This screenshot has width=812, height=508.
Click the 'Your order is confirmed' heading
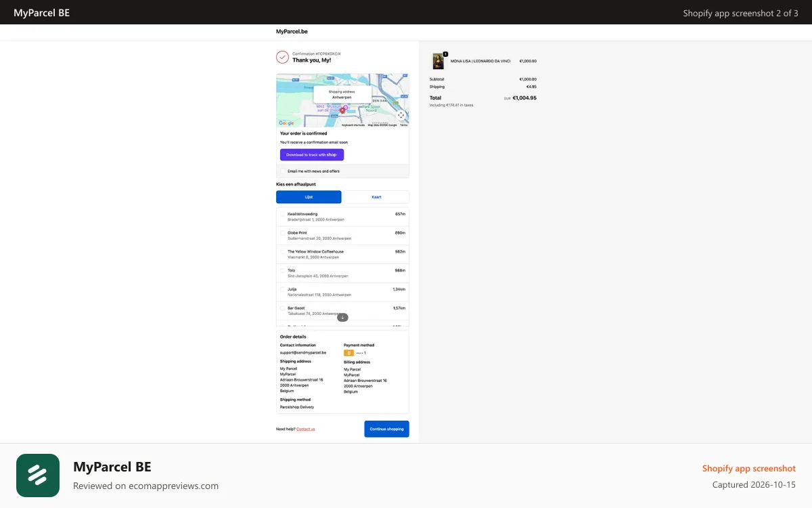(303, 133)
